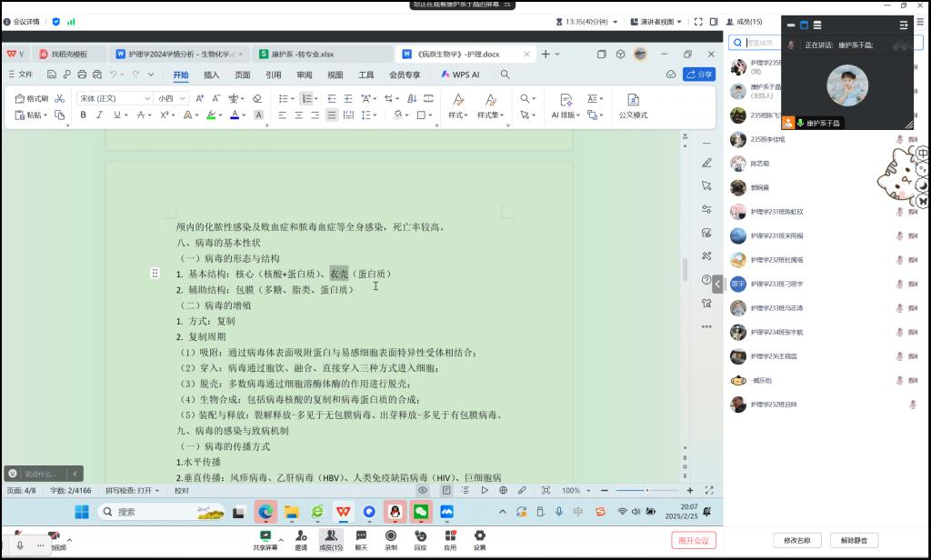Open the 公文模式 document mode
Viewport: 931px width, 560px height.
click(x=633, y=106)
